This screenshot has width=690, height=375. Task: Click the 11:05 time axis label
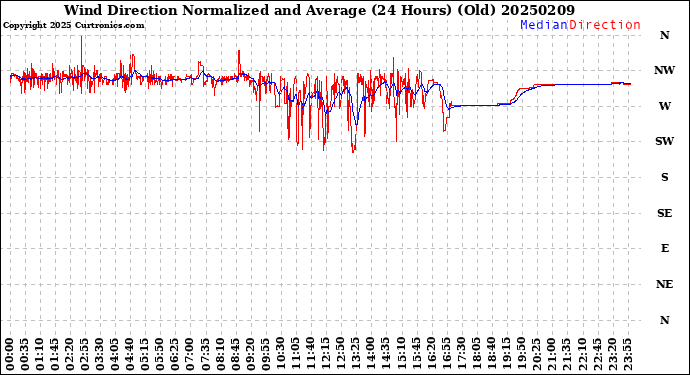(x=295, y=355)
